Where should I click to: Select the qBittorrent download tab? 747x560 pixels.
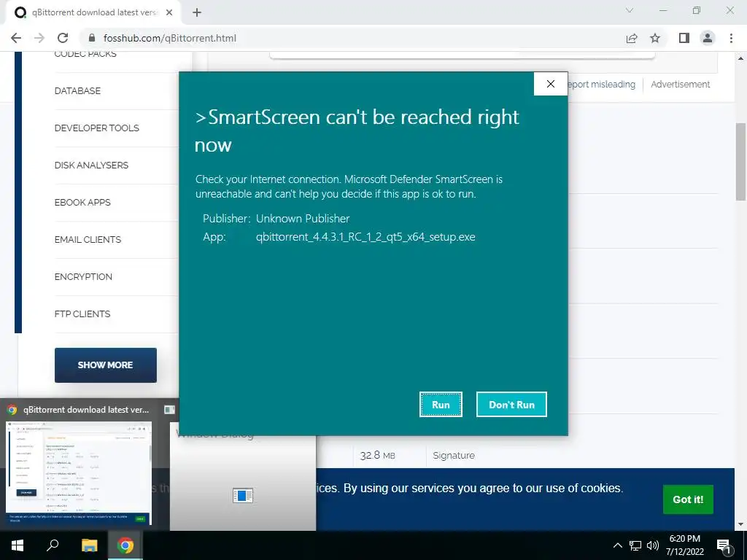(x=93, y=13)
